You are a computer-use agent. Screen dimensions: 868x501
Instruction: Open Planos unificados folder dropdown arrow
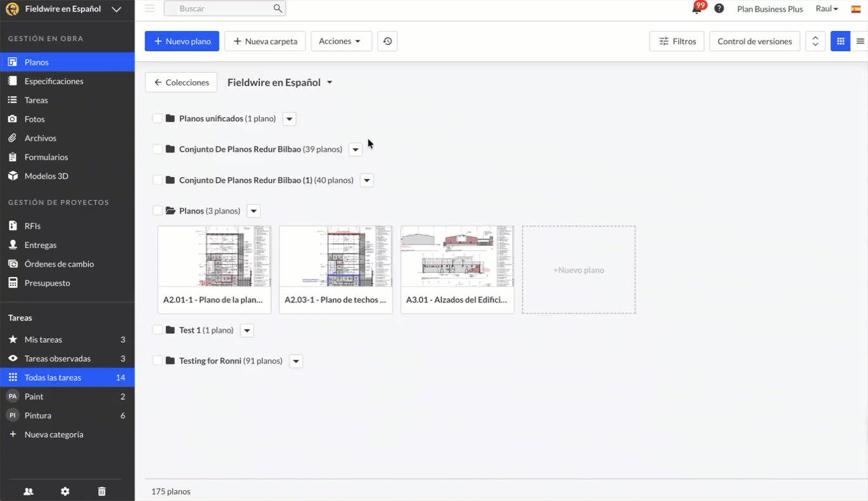click(289, 119)
